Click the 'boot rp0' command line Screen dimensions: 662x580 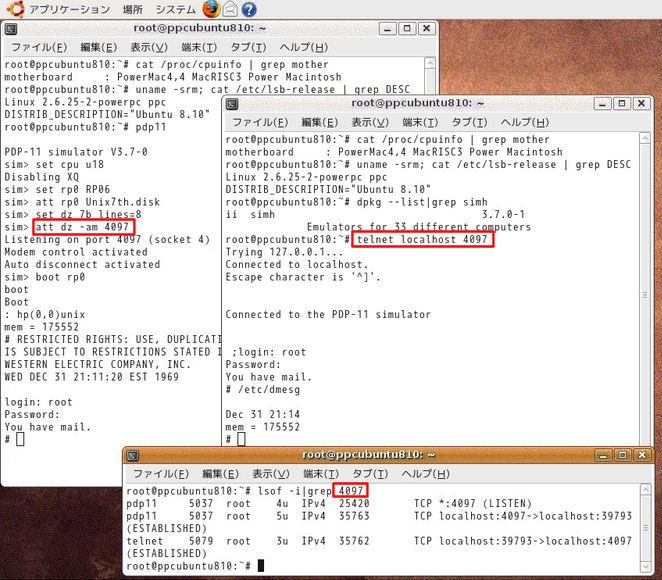tap(45, 277)
